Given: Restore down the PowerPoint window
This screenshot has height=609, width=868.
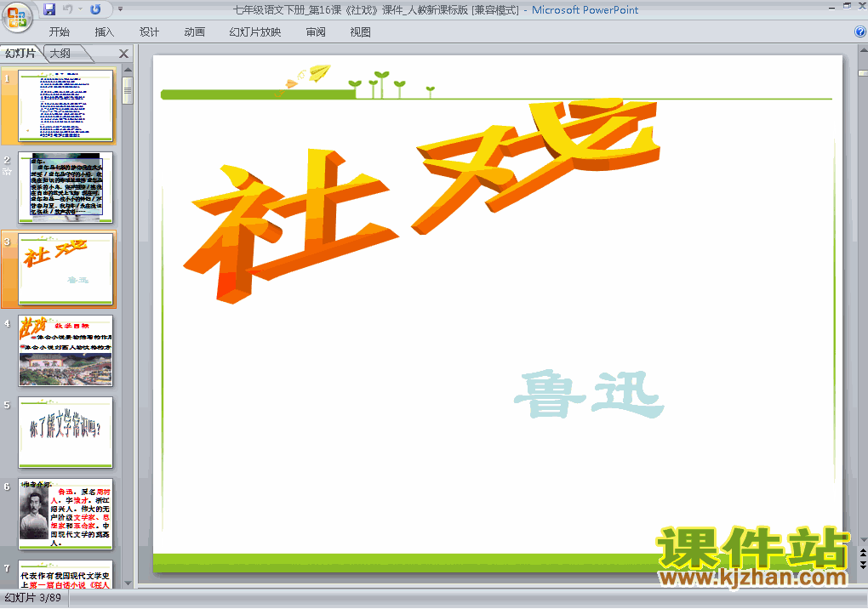Looking at the screenshot, I should (847, 7).
